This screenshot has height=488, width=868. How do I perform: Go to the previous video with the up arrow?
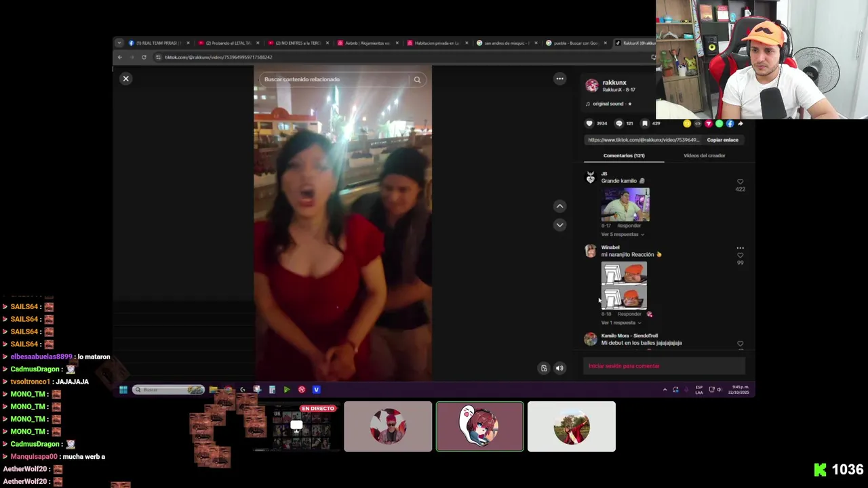(559, 206)
